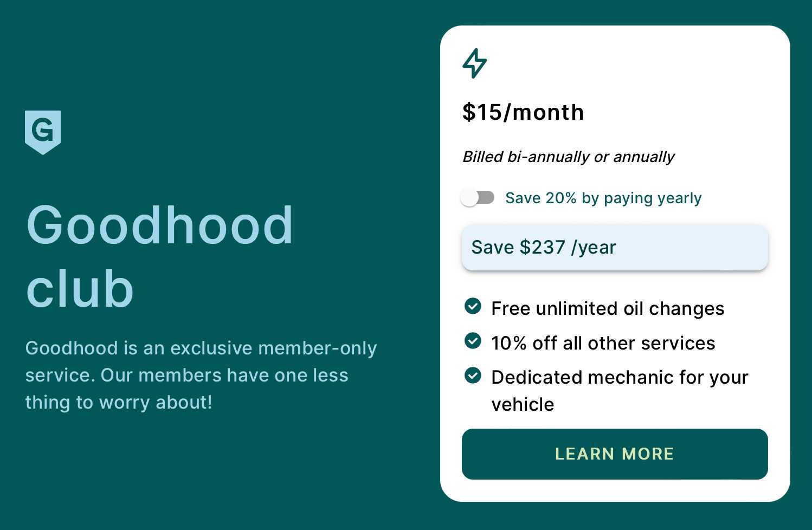The height and width of the screenshot is (530, 812).
Task: Click the LEARN MORE button
Action: click(615, 454)
